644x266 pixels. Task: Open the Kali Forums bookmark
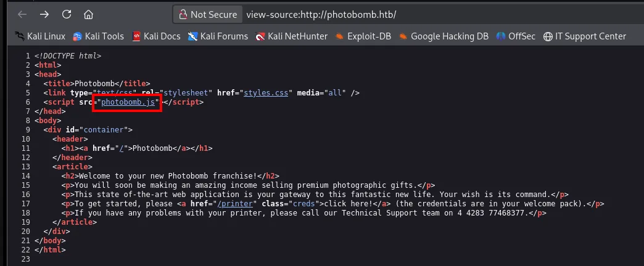coord(218,36)
